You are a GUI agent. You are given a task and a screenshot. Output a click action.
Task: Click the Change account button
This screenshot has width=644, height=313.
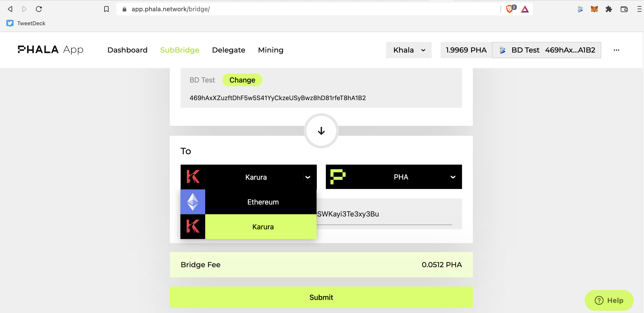point(242,80)
